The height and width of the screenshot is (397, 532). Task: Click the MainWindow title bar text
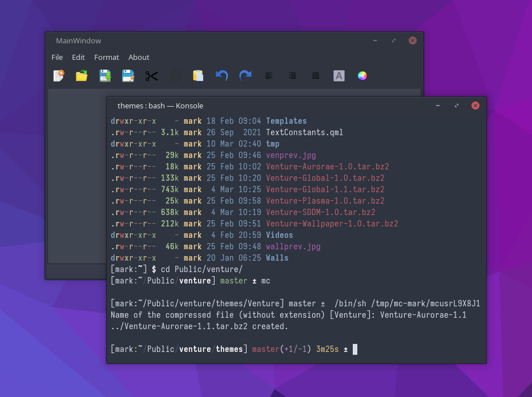click(x=78, y=40)
